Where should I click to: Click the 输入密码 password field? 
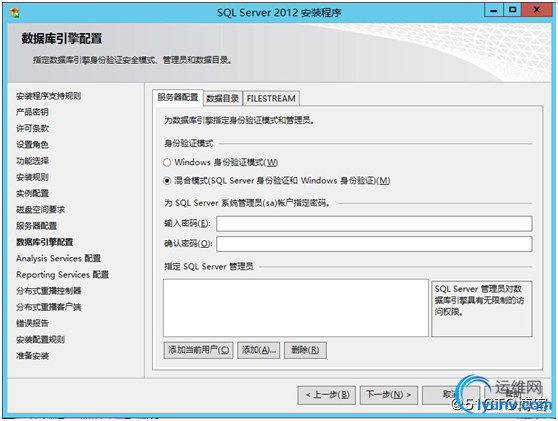(x=374, y=224)
